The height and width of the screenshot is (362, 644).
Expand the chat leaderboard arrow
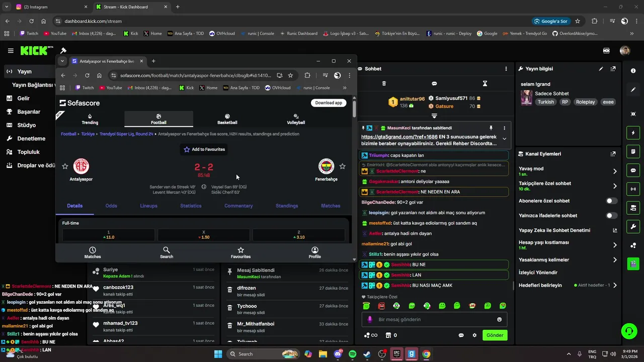pyautogui.click(x=434, y=116)
